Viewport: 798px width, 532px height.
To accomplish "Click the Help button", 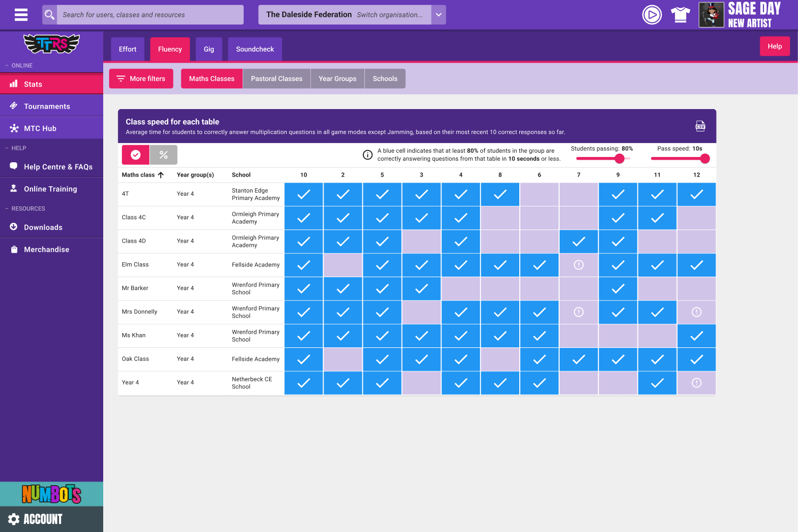I will [x=774, y=46].
